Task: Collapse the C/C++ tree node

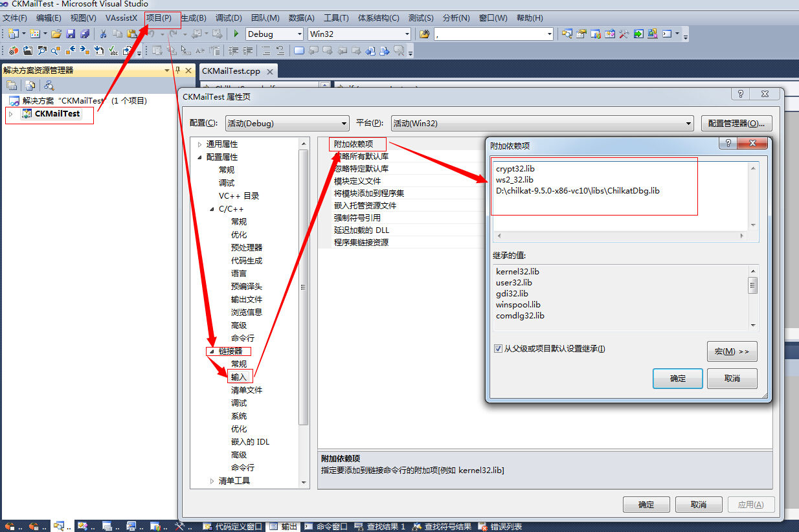Action: tap(212, 209)
